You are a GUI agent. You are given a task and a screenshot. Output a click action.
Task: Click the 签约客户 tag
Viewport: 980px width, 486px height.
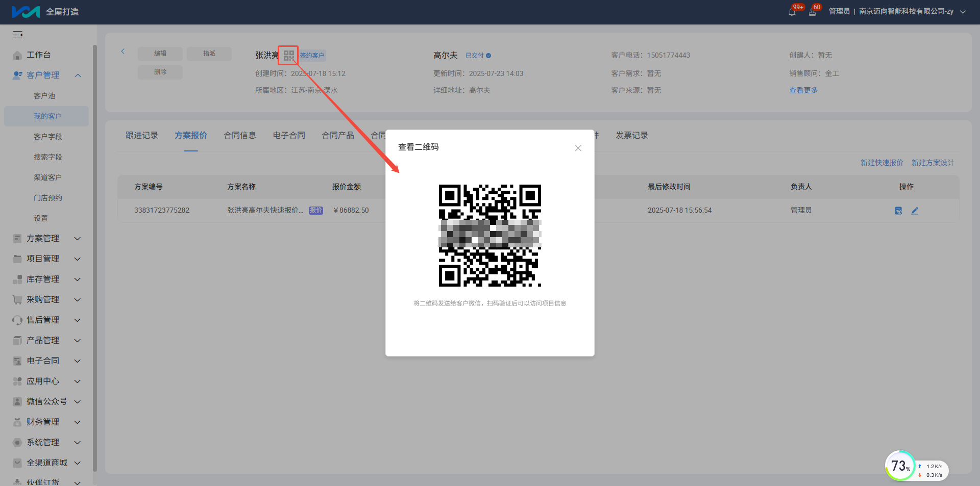click(312, 56)
